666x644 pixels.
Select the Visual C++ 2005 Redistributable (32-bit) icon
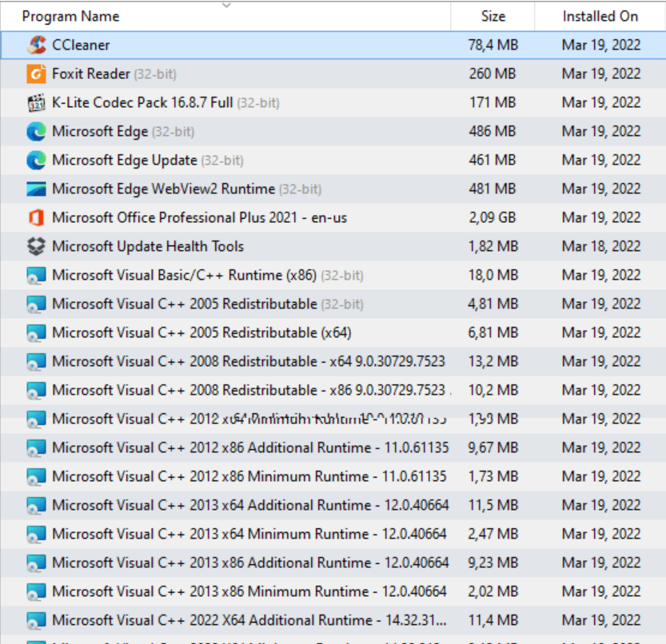click(36, 304)
